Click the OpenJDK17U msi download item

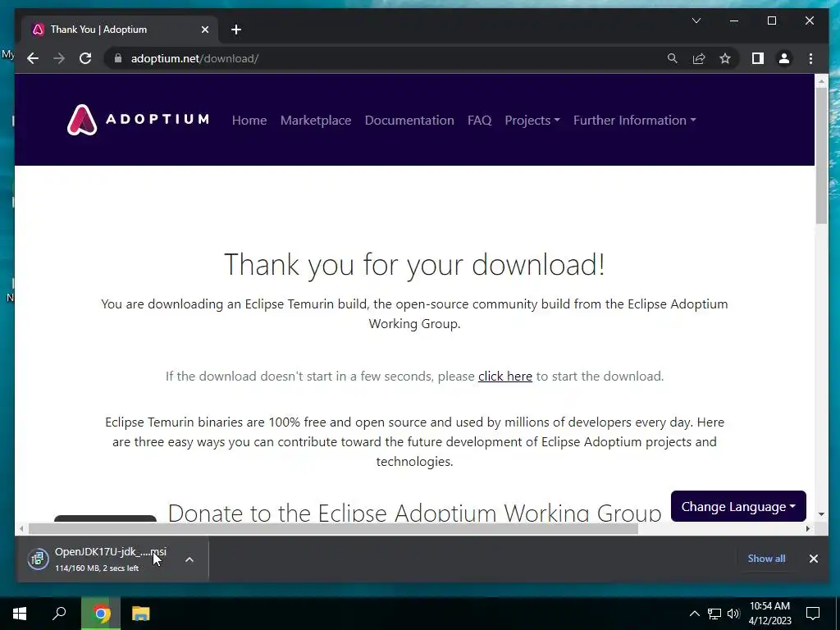click(x=111, y=559)
